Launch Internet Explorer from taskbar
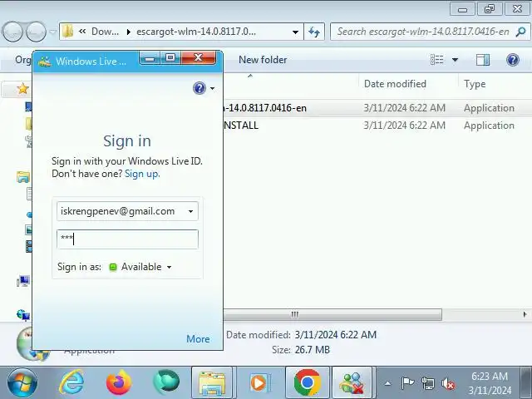Image resolution: width=532 pixels, height=399 pixels. pyautogui.click(x=72, y=382)
